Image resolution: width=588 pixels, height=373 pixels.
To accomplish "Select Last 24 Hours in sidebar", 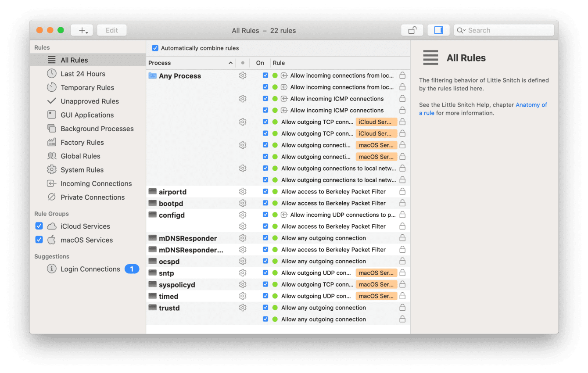I will (83, 74).
